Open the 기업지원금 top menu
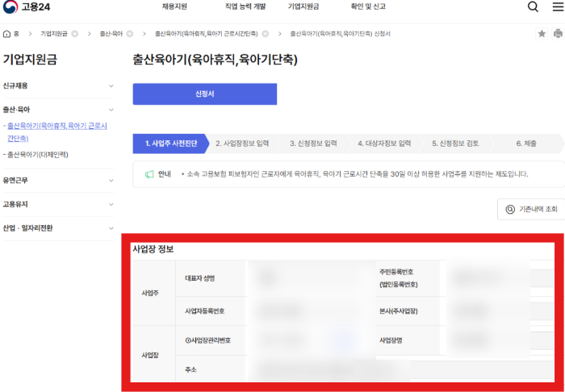Image resolution: width=565 pixels, height=392 pixels. [x=303, y=6]
